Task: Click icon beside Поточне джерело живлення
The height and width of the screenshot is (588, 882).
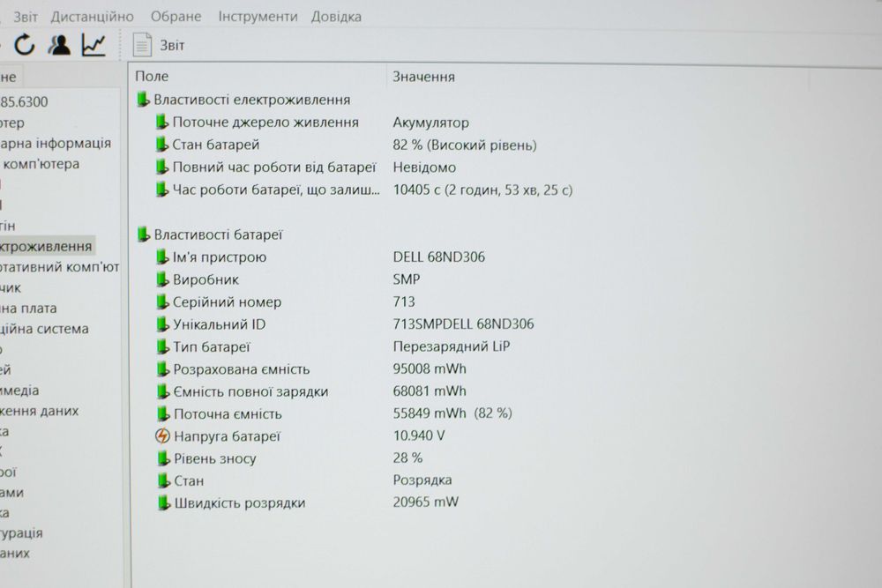Action: click(x=162, y=122)
